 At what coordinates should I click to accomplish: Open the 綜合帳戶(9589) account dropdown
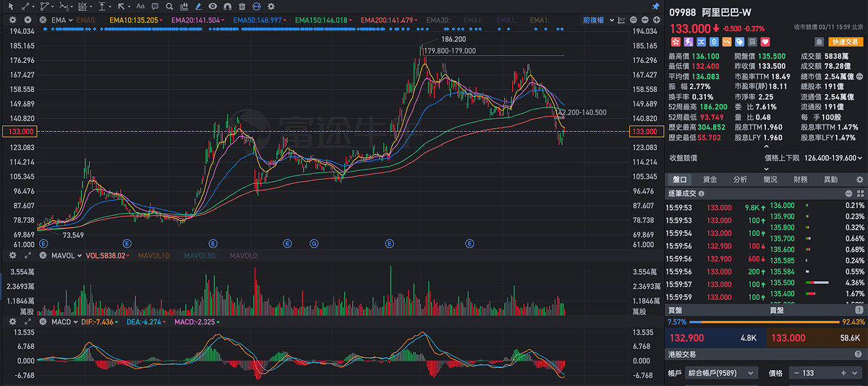(721, 373)
